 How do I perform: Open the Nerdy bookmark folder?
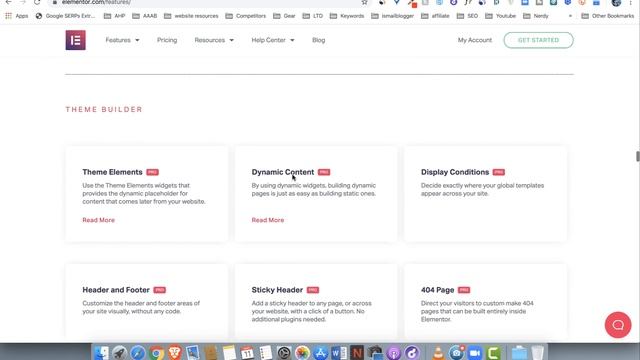(536, 16)
